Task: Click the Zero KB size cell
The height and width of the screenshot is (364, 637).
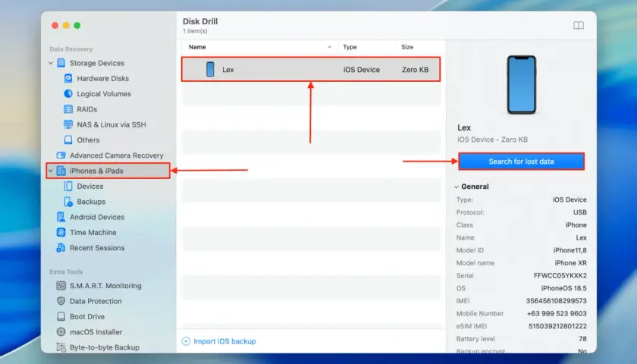Action: click(x=416, y=70)
